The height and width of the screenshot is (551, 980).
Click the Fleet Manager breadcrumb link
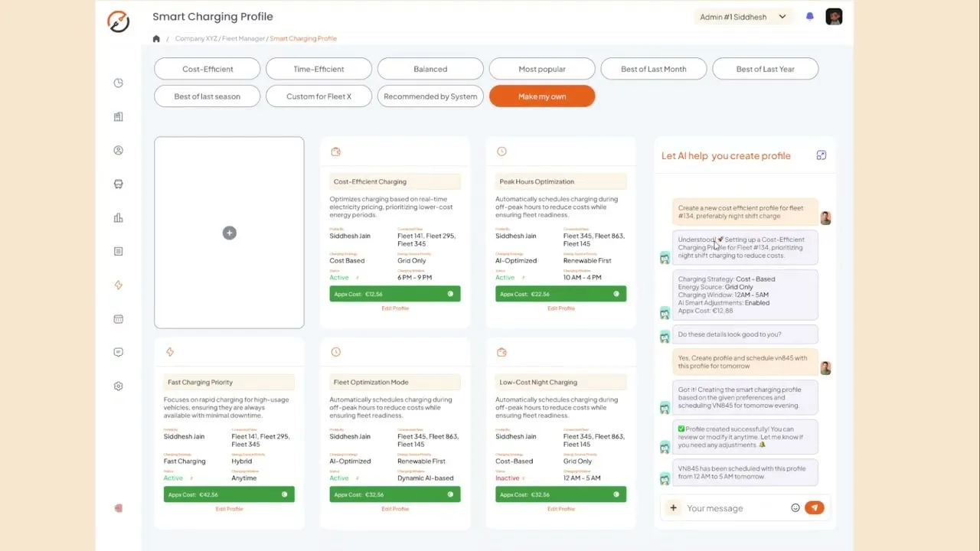click(x=243, y=38)
